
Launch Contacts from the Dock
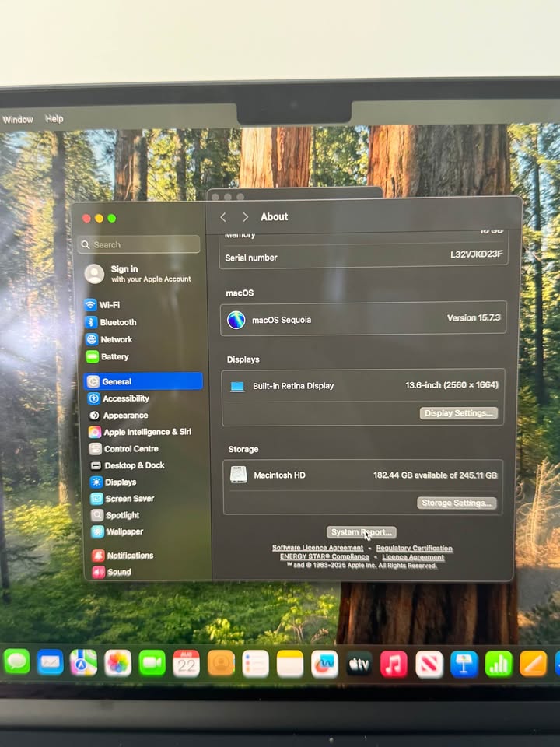coord(221,663)
